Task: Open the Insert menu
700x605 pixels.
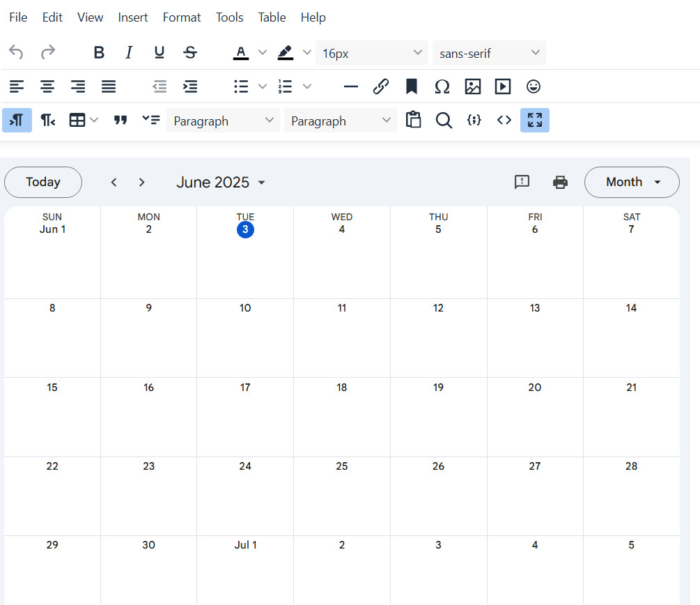Action: 133,17
